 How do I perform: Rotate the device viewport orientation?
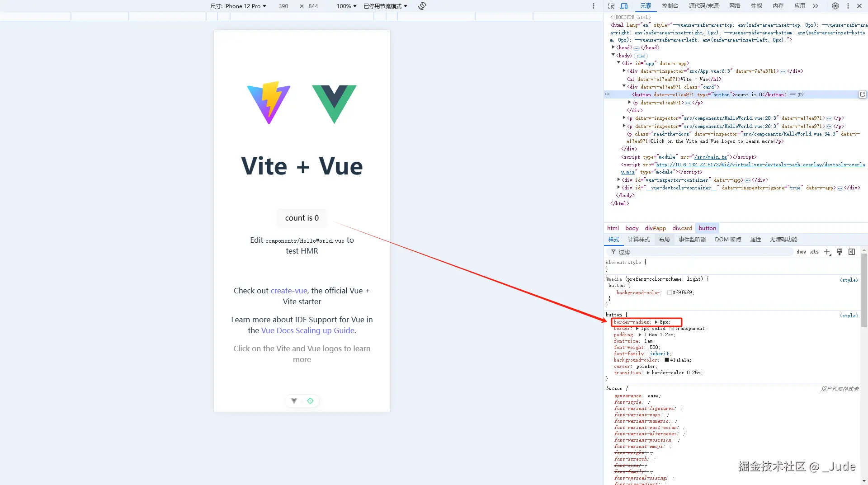(x=422, y=6)
